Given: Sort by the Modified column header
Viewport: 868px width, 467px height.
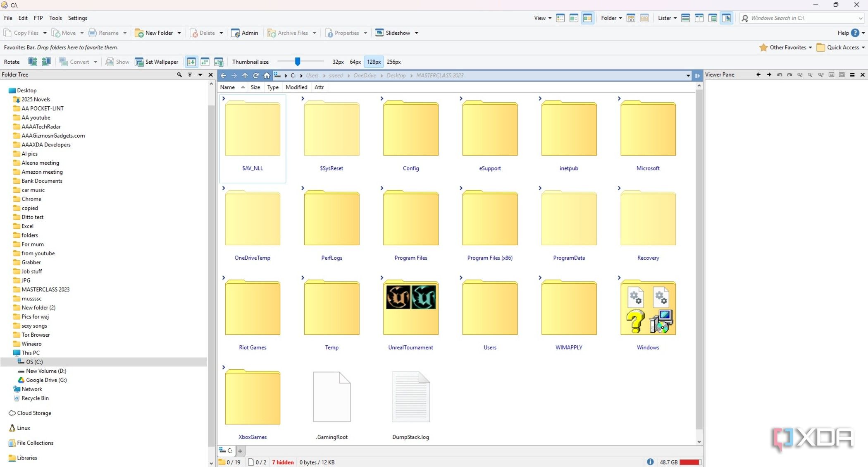Looking at the screenshot, I should (x=296, y=87).
